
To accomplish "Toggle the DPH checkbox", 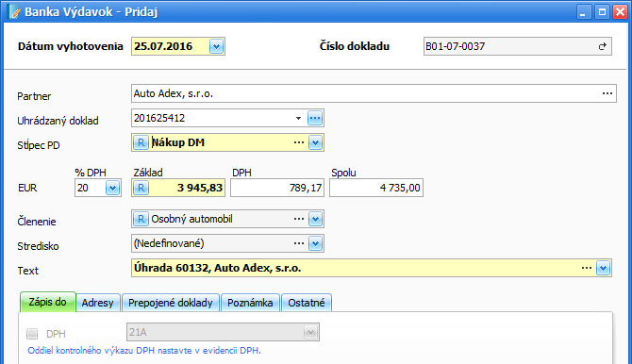I will 32,334.
